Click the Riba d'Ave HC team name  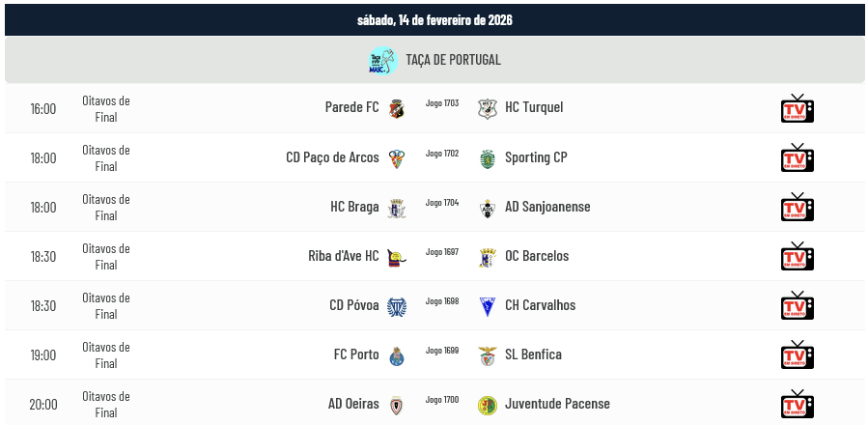click(x=343, y=256)
